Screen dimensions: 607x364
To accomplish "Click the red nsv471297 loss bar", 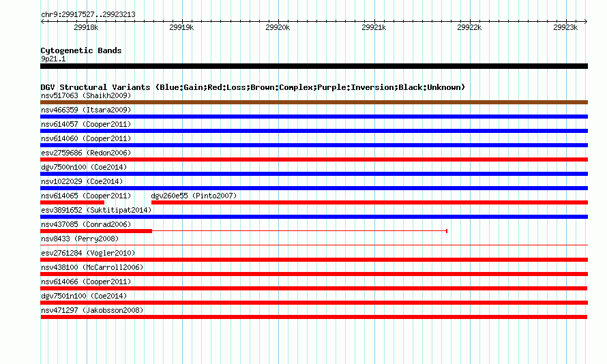I will (314, 317).
